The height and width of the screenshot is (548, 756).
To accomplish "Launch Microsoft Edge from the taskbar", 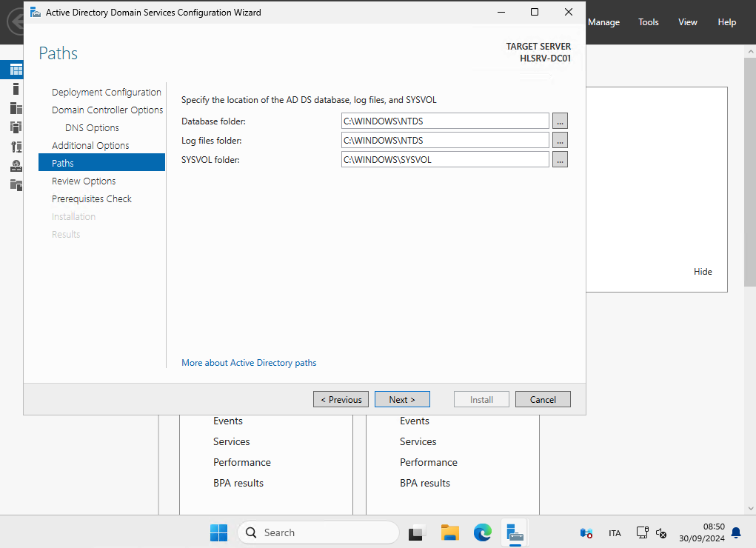I will click(x=483, y=532).
